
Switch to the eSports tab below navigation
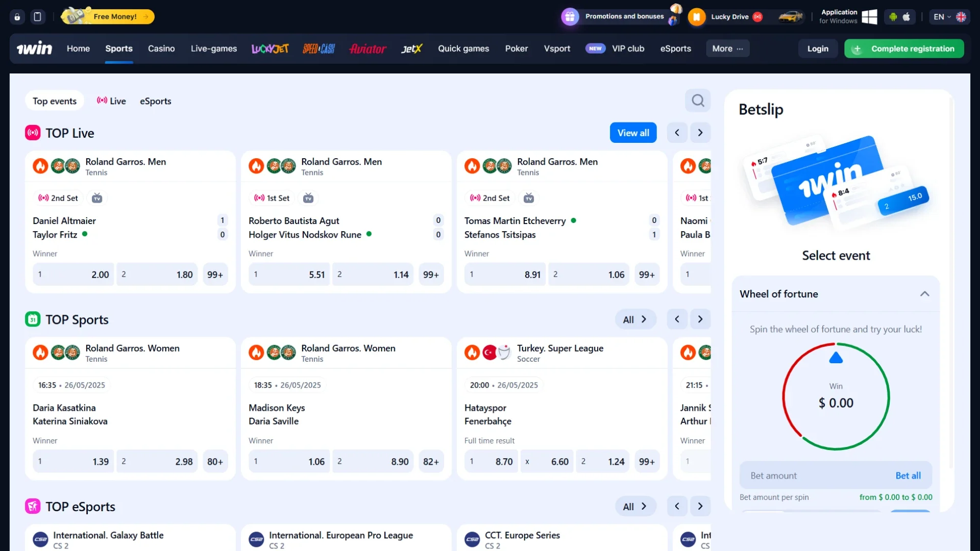pos(156,101)
